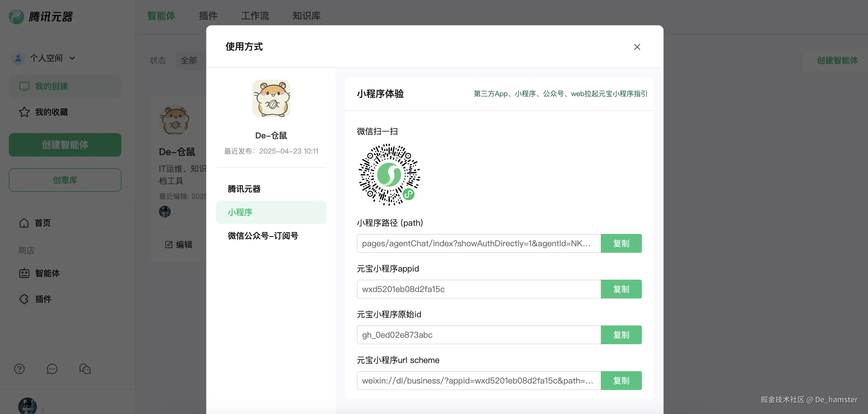Screen dimensions: 868x414
Task: Copy the 元宝小程序原始id value
Action: [621, 335]
